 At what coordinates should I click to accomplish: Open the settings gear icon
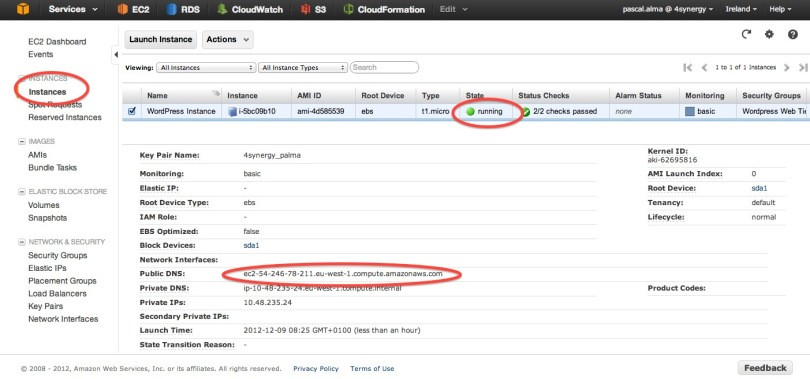769,34
